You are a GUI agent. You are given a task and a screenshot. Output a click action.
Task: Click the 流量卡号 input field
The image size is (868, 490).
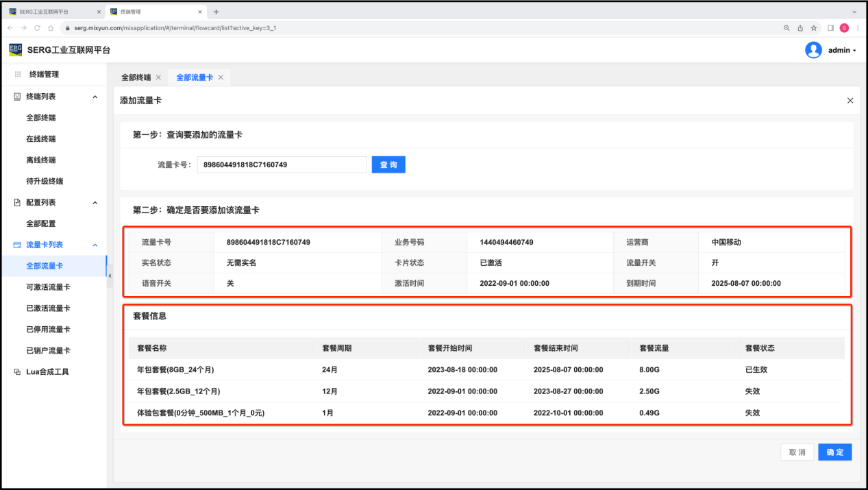pyautogui.click(x=282, y=165)
